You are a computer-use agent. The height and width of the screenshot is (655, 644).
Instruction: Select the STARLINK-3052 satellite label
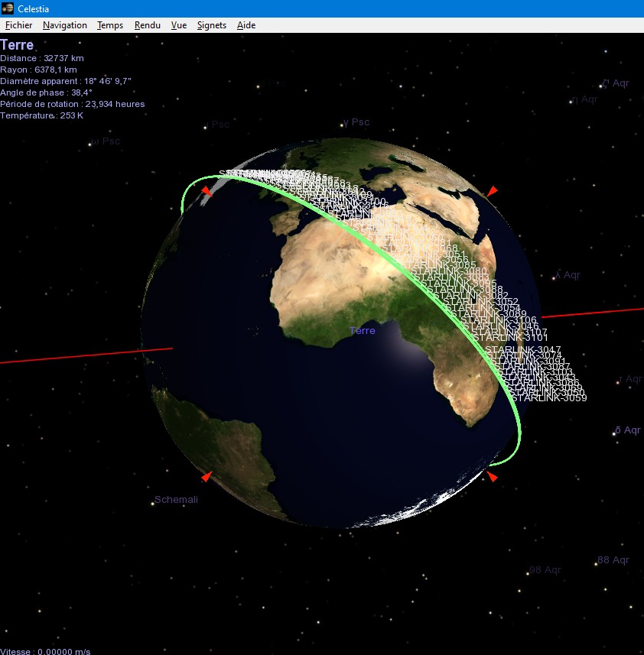coord(480,301)
